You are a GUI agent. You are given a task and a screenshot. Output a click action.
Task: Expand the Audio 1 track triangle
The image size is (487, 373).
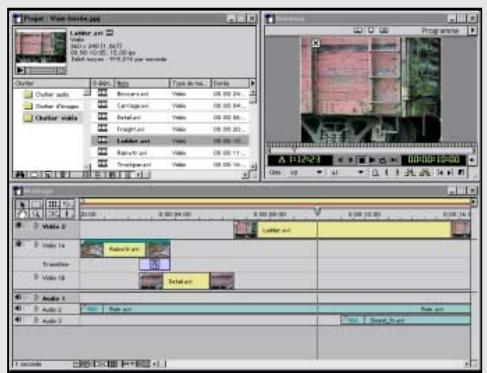[x=36, y=298]
